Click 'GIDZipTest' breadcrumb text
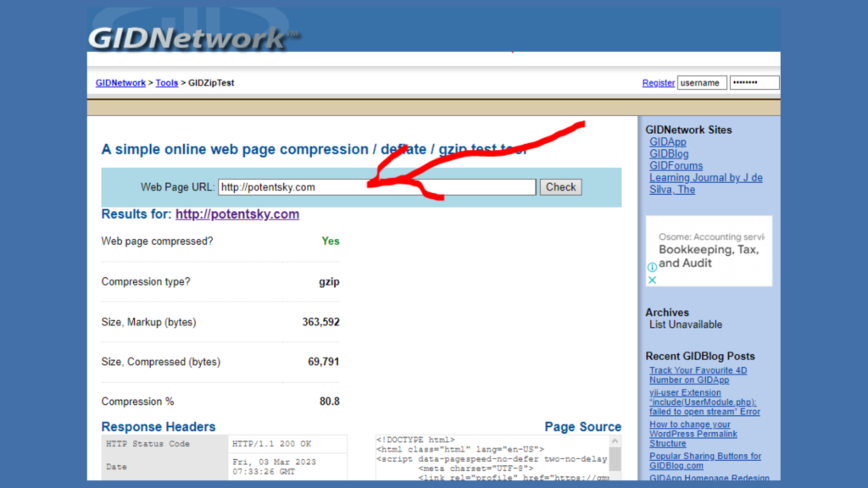Image resolution: width=868 pixels, height=488 pixels. point(211,83)
